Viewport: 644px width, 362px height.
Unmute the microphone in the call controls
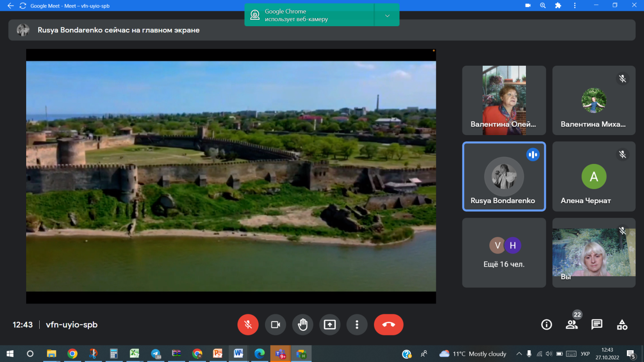coord(248,325)
